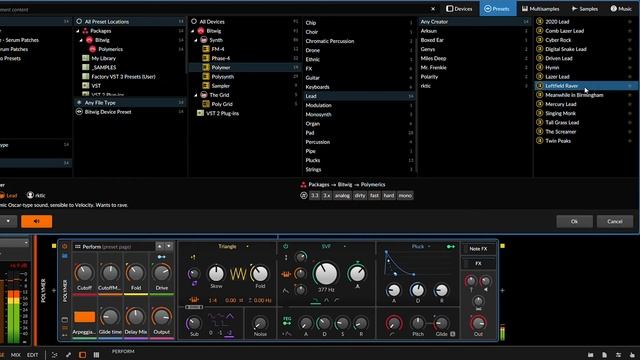Select sub oscillator octave 0
The width and height of the screenshot is (640, 360).
pyautogui.click(x=211, y=333)
